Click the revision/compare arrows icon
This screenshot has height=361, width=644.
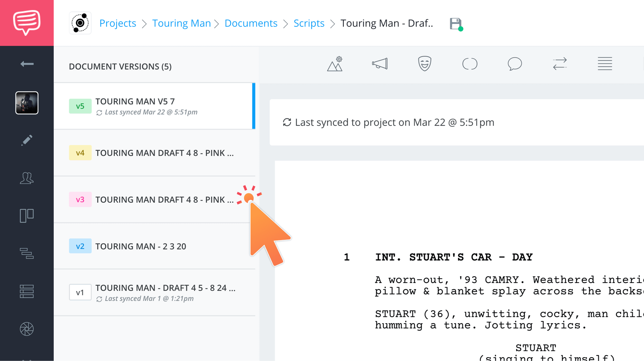pos(560,63)
